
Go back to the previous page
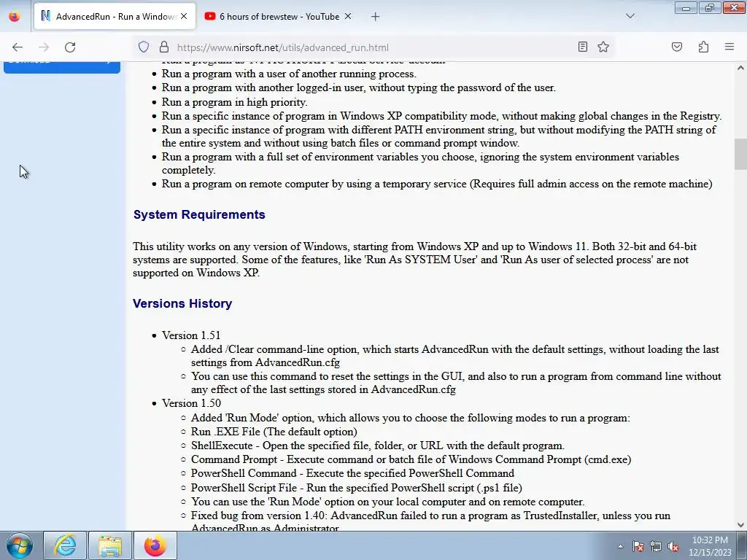18,47
